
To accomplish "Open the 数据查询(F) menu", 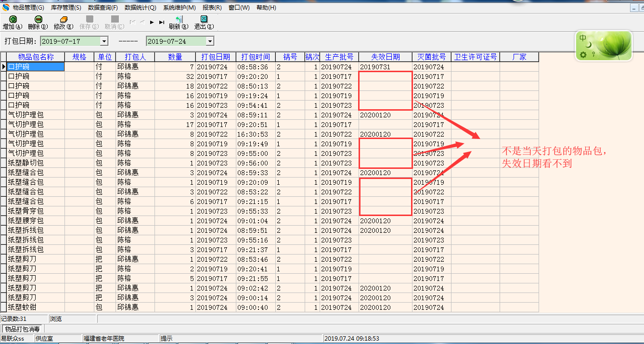I will coord(103,8).
